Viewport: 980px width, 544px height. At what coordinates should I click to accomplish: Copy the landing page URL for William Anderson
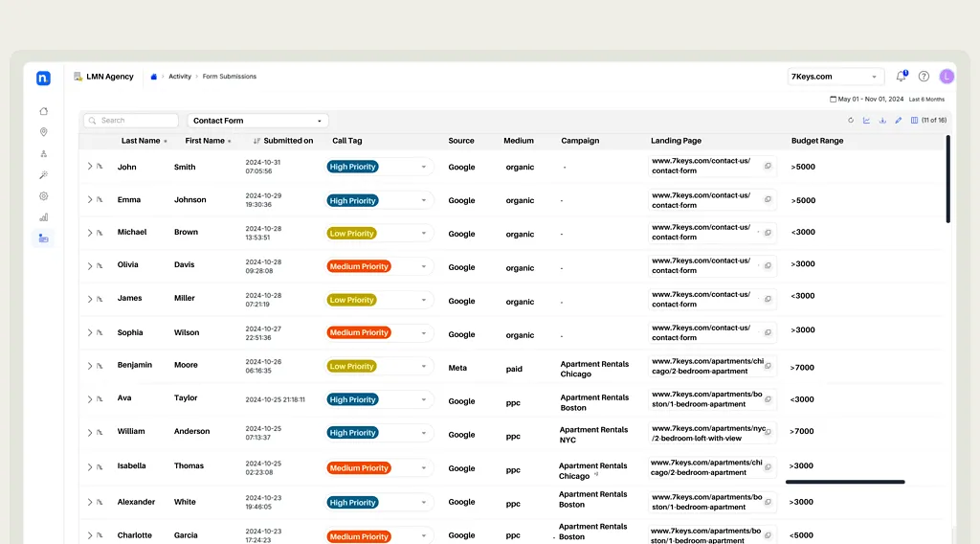point(768,432)
